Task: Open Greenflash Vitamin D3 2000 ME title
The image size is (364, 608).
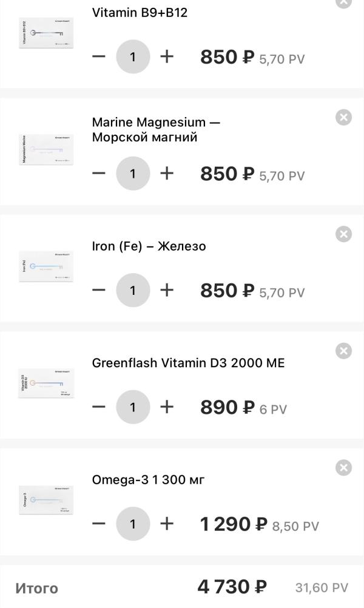Action: [x=188, y=363]
